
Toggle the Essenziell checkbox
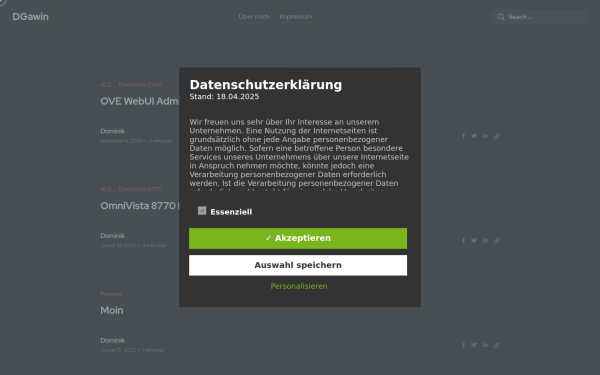click(202, 211)
